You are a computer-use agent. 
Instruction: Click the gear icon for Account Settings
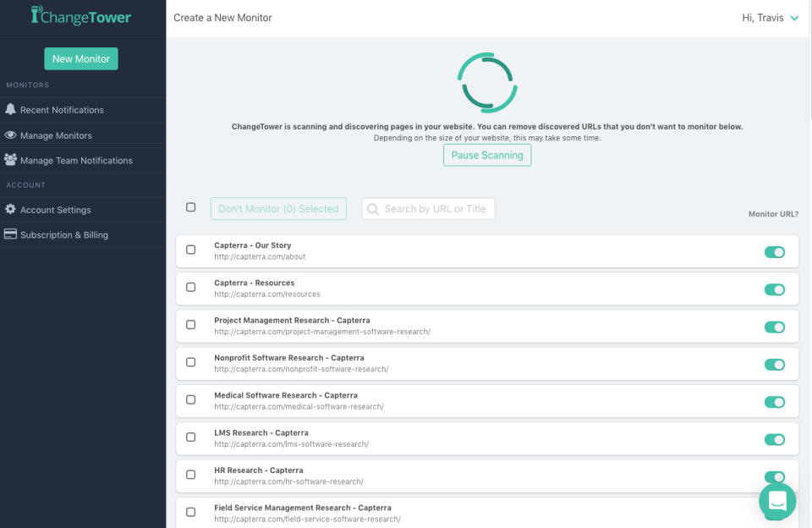(11, 210)
